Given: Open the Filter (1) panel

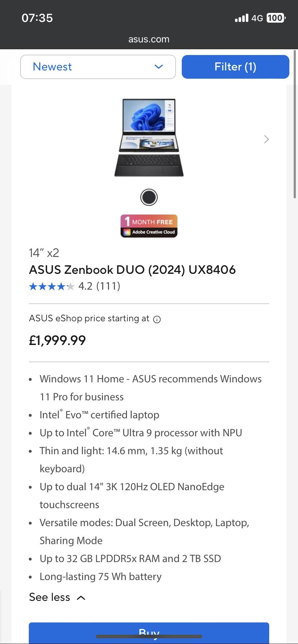Looking at the screenshot, I should click(x=235, y=67).
